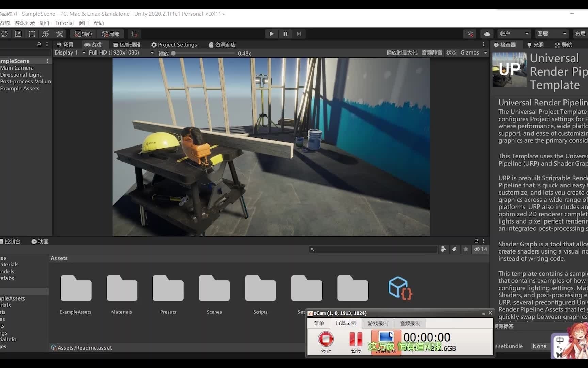Open Project panel options menu
Image resolution: width=588 pixels, height=368 pixels.
484,241
